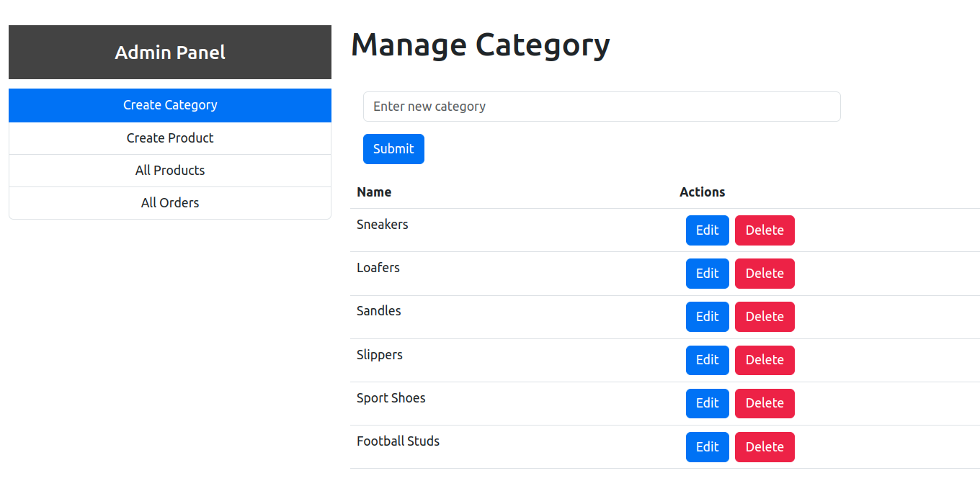
Task: Edit the Loafers category
Action: (x=707, y=273)
